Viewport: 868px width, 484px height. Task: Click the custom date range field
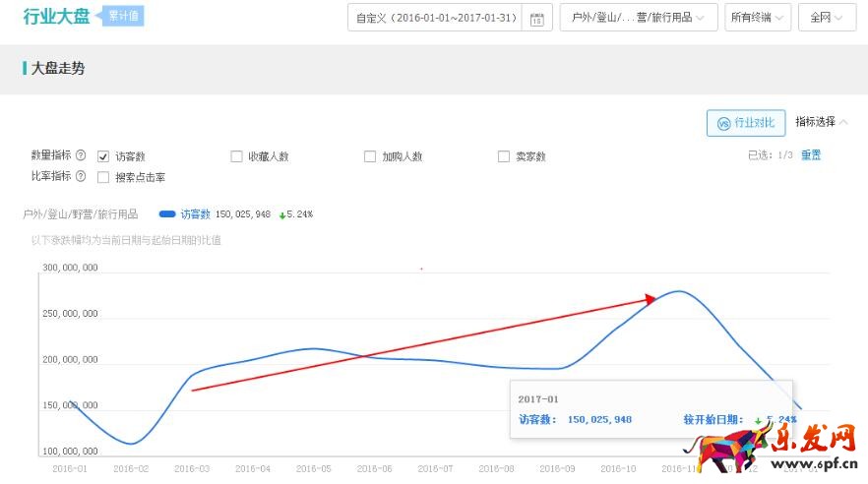436,17
